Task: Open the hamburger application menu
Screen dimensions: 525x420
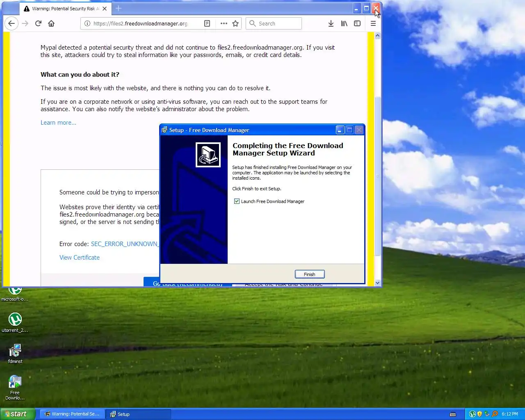Action: pyautogui.click(x=373, y=23)
